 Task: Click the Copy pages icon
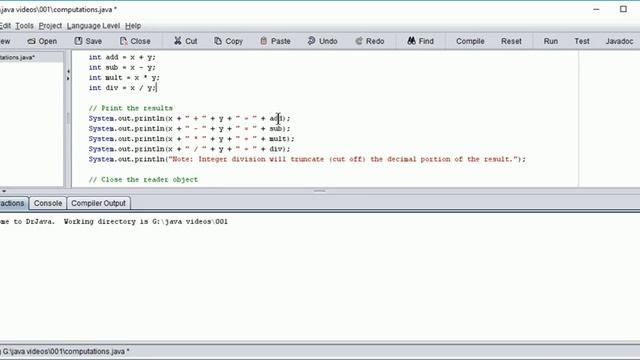(218, 41)
